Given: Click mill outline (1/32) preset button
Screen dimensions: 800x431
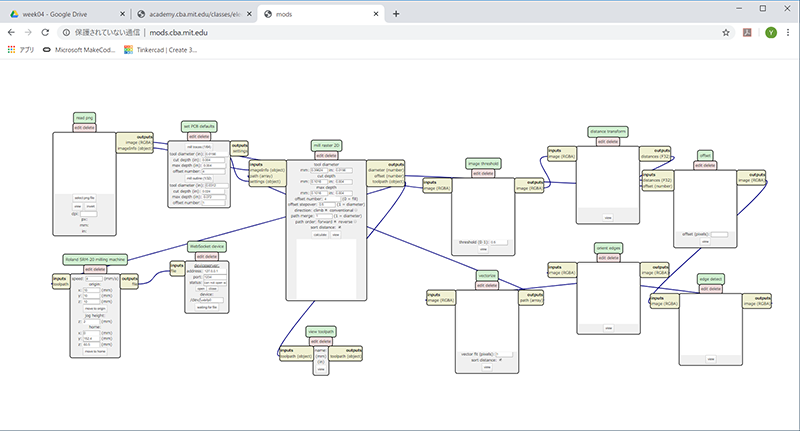Looking at the screenshot, I should (x=199, y=179).
